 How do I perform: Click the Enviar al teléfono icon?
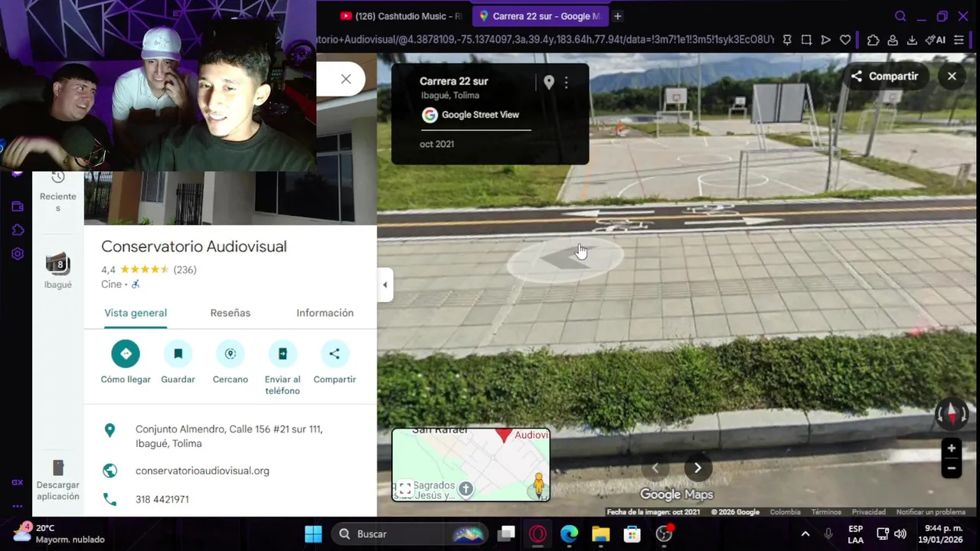[283, 354]
